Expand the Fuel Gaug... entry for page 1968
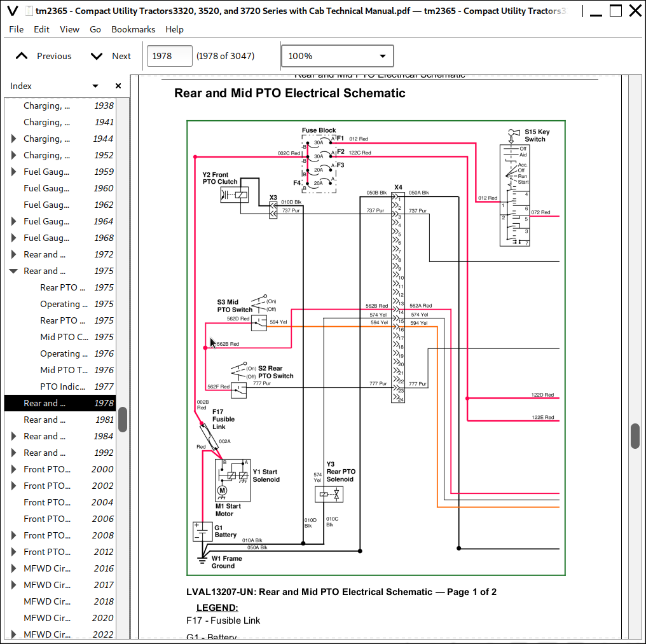Screen dimensions: 646x644 (x=13, y=238)
